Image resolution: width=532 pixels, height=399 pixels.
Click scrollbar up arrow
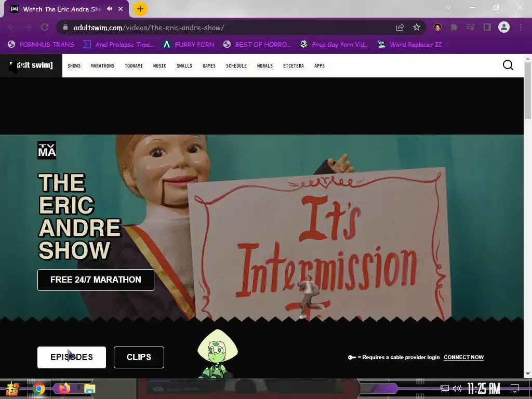tap(528, 58)
